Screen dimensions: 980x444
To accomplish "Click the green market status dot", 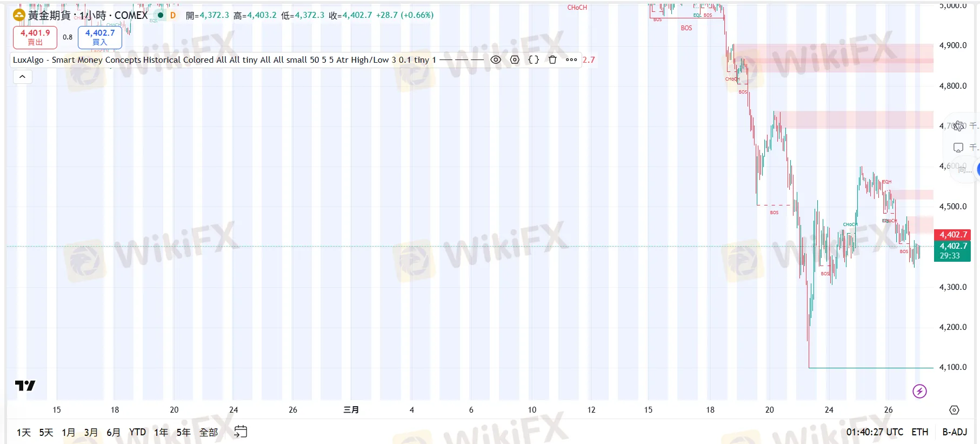I will (x=161, y=15).
